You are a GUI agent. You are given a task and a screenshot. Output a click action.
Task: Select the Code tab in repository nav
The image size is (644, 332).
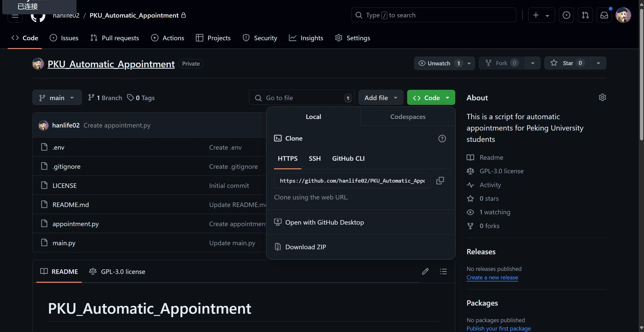[25, 38]
